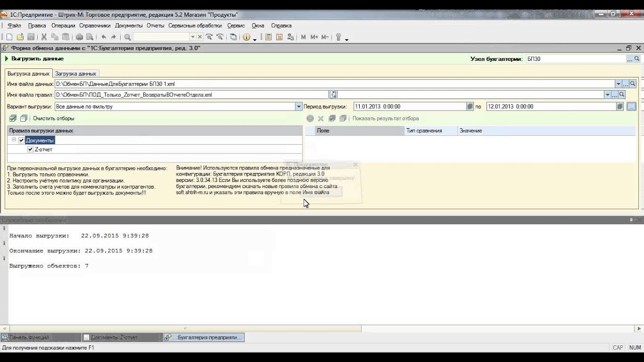Screen dimensions: 644x362
Task: Click the magnifier Search icon in toolbar
Action: pyautogui.click(x=127, y=37)
